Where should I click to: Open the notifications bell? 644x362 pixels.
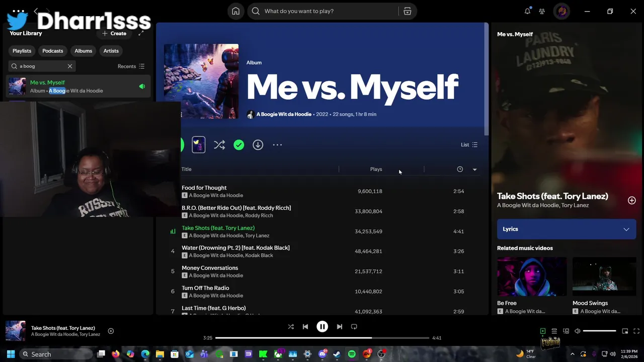tap(527, 11)
